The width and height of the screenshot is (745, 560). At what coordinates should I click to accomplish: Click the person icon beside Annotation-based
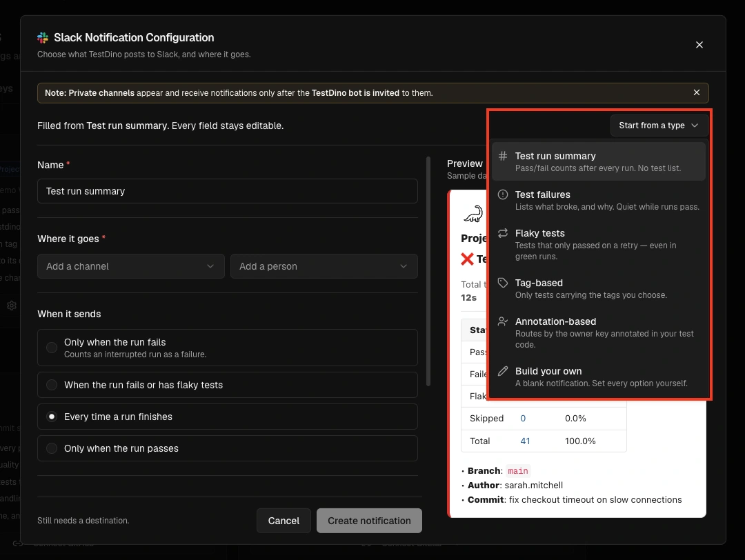(503, 321)
